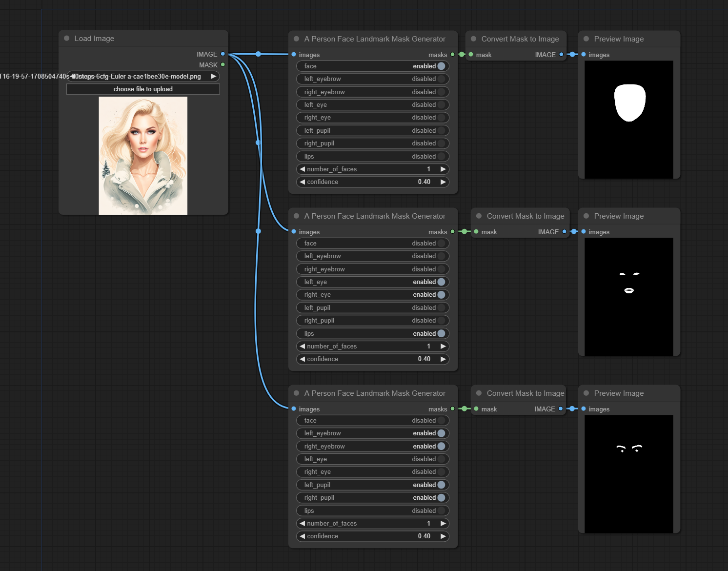Click images input socket of middle Mask Generator

click(294, 232)
